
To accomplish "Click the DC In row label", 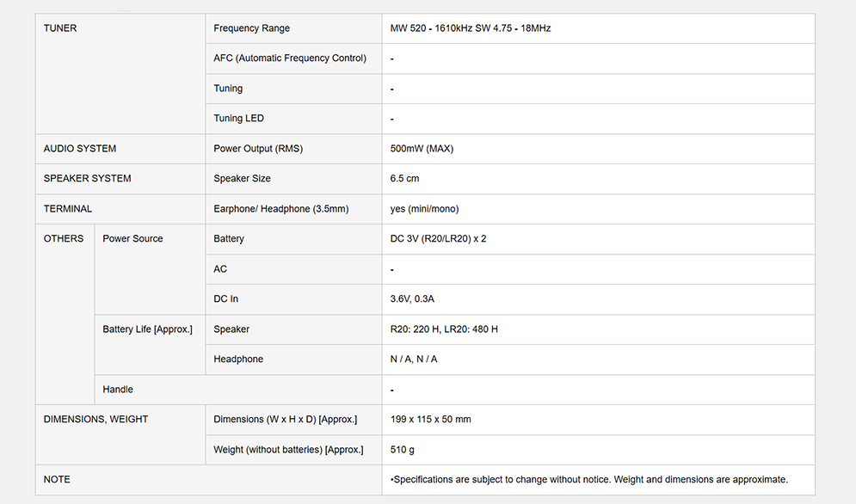I will click(x=225, y=299).
